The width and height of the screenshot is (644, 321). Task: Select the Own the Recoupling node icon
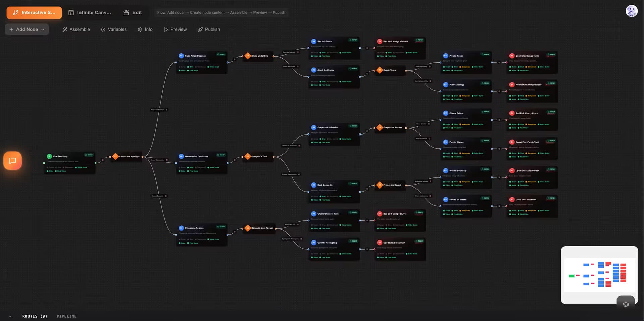[x=314, y=243]
